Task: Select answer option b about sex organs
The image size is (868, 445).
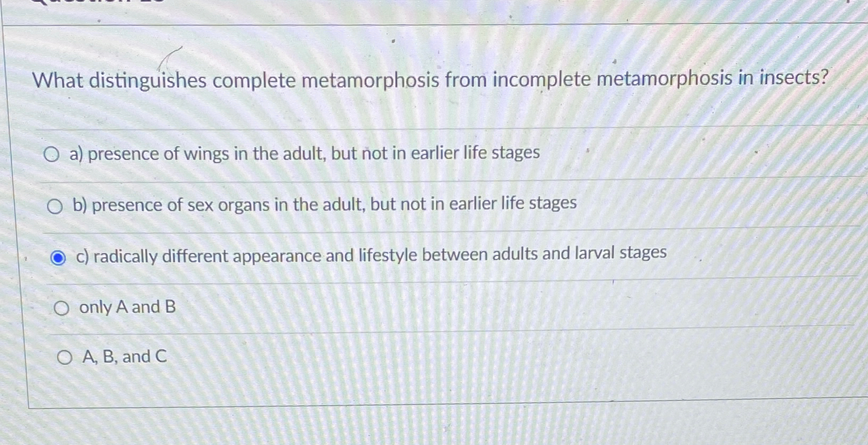Action: (55, 206)
